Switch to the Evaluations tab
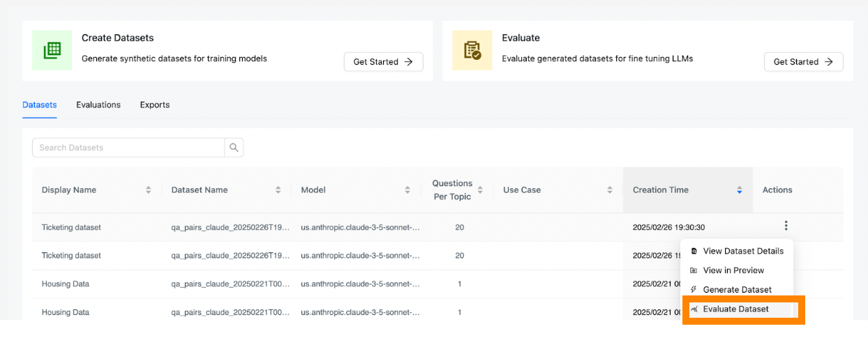Screen dimensions: 868x347 pyautogui.click(x=98, y=105)
